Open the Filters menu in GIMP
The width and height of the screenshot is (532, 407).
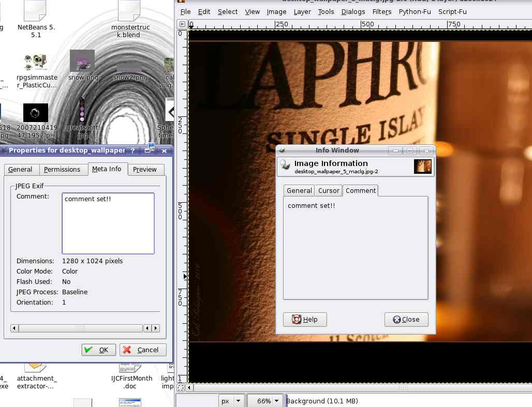pyautogui.click(x=382, y=12)
